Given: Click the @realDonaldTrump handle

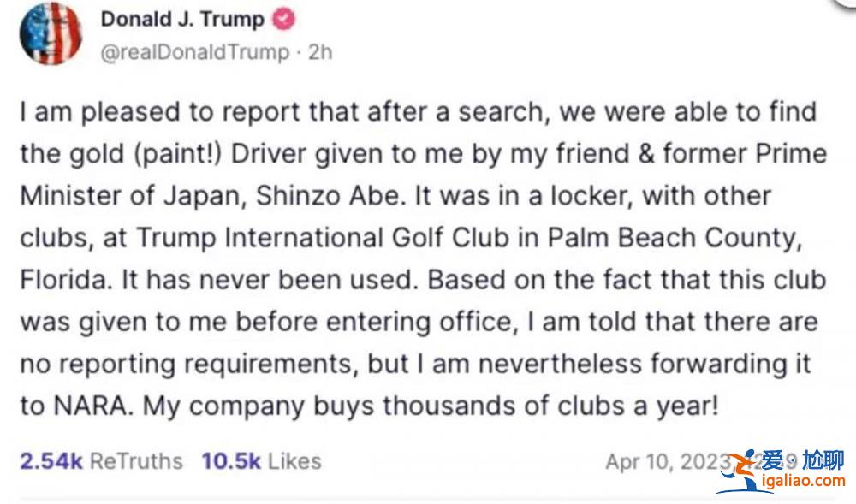Looking at the screenshot, I should [195, 52].
